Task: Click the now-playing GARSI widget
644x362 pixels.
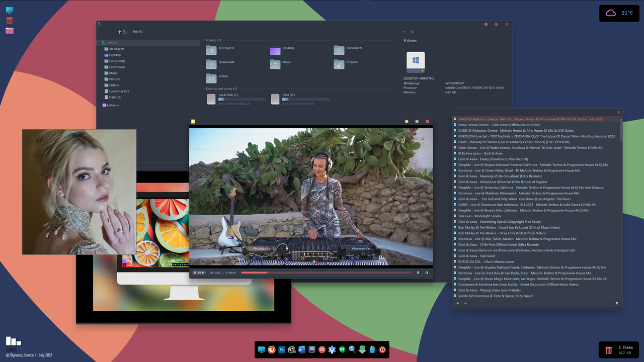Action: coord(29,346)
